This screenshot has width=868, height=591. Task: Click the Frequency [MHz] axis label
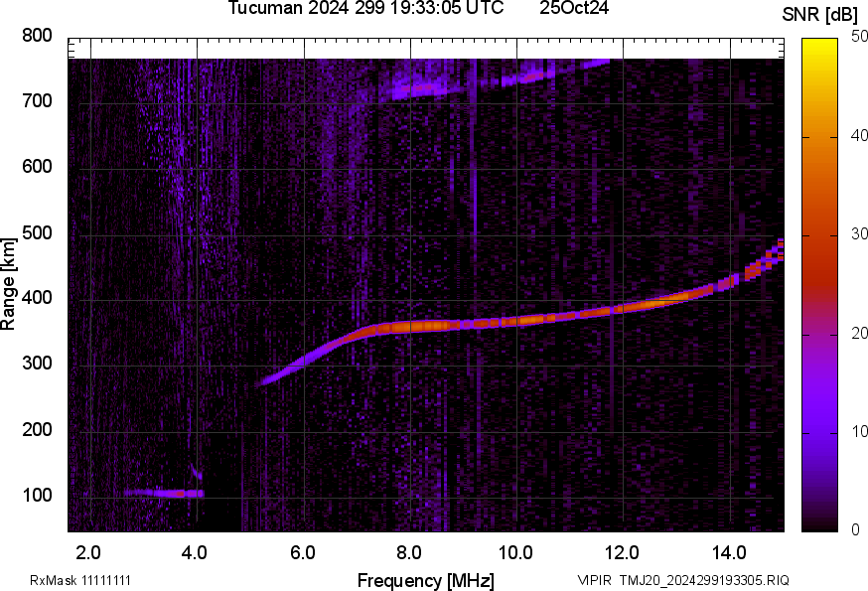pyautogui.click(x=425, y=580)
